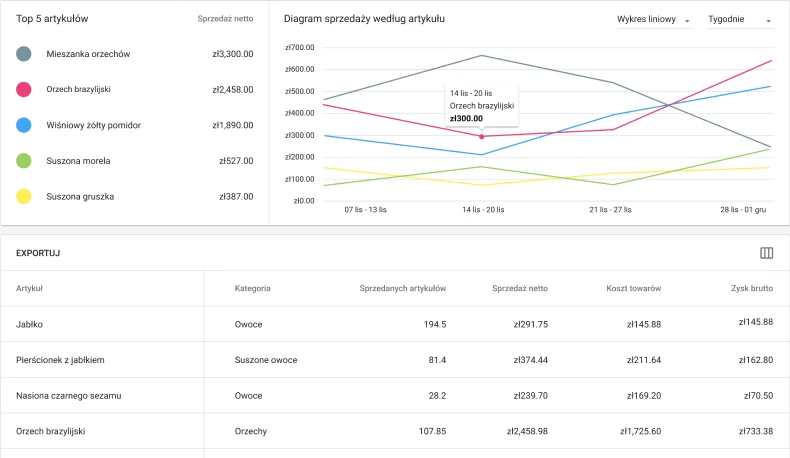Select the Jabłko row in table
This screenshot has height=458, width=790.
(29, 324)
